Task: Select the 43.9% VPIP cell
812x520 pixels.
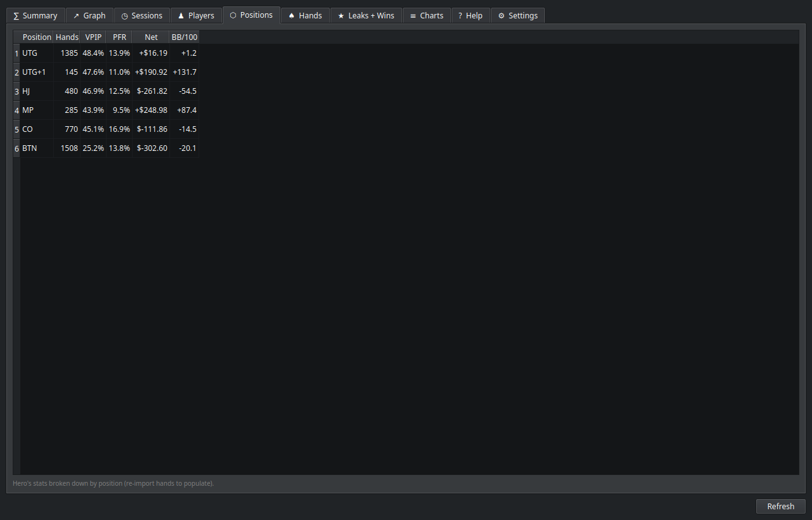Action: pos(93,110)
